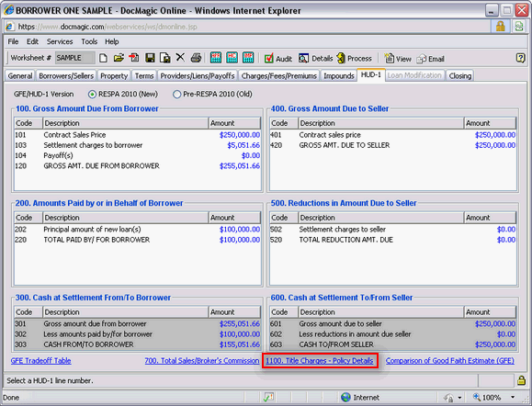The height and width of the screenshot is (406, 532).
Task: Select the Pre-RESPA 2010 (Old) radio button
Action: [x=176, y=95]
